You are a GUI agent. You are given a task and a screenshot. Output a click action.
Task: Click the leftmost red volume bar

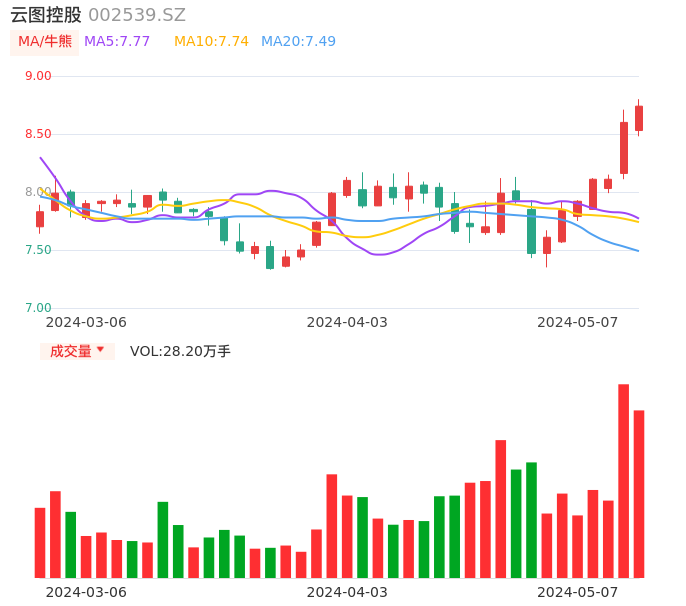(x=40, y=542)
